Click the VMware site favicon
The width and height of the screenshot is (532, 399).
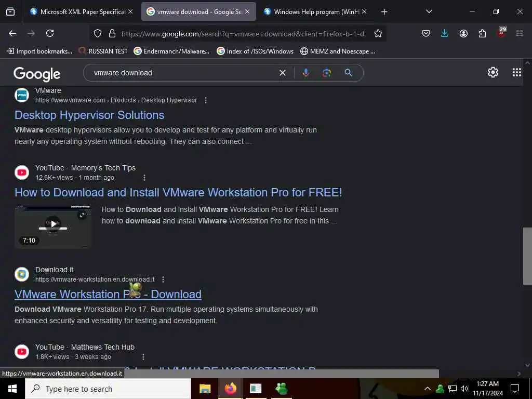[x=22, y=96]
